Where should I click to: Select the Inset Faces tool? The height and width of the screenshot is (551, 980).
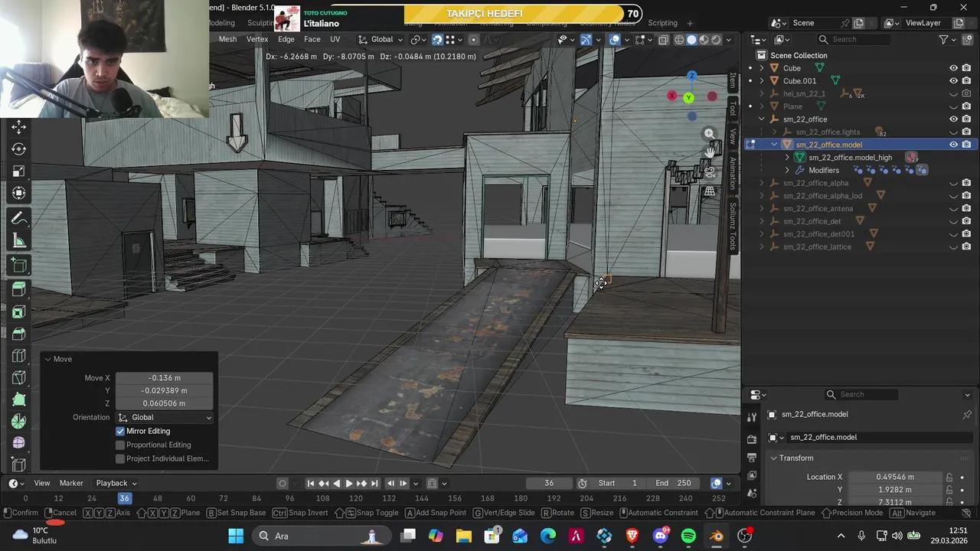[19, 311]
